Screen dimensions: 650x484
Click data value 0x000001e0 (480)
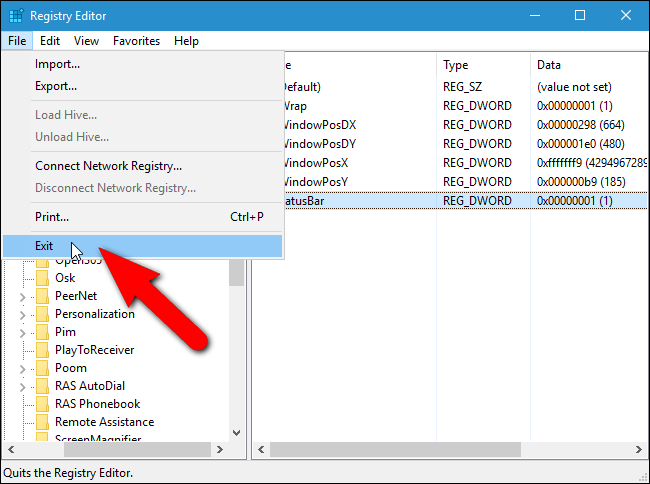coord(581,144)
